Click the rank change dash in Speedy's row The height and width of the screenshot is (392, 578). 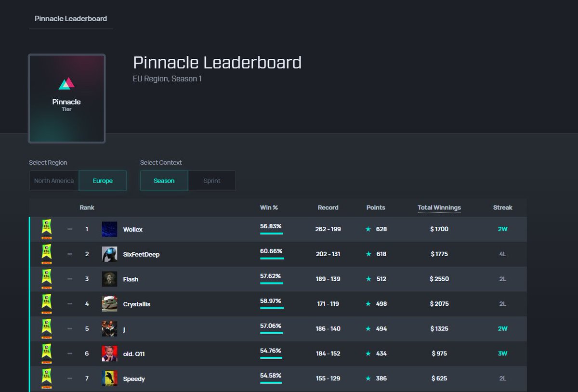70,379
